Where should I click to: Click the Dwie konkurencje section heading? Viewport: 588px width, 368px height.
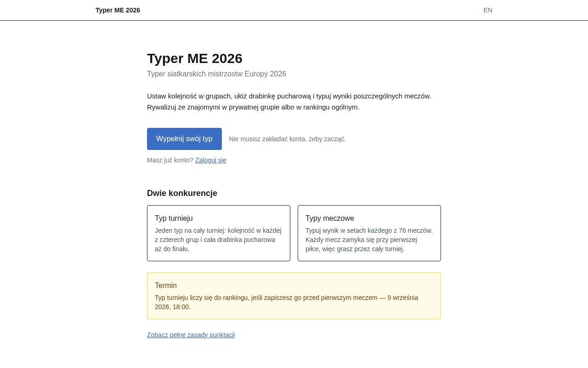(x=182, y=193)
